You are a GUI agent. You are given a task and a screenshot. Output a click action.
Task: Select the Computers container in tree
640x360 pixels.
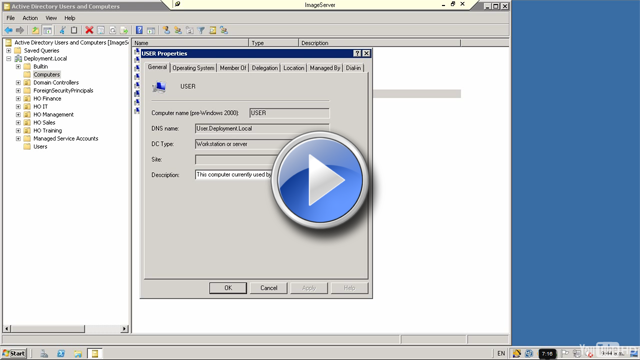pyautogui.click(x=47, y=75)
